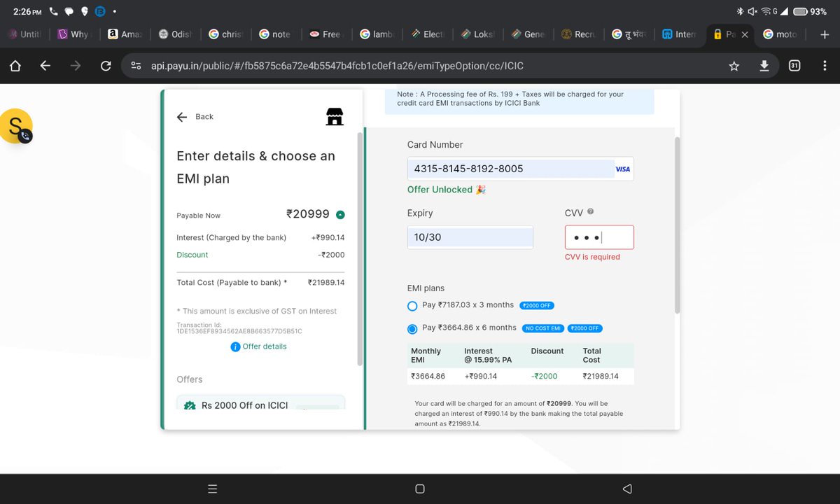Go to the browser home page
This screenshot has width=840, height=504.
pyautogui.click(x=15, y=66)
